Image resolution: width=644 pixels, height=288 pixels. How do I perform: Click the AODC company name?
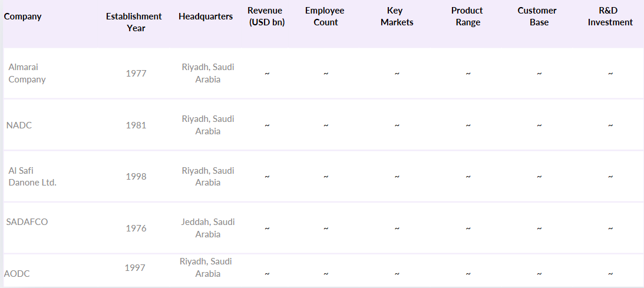[17, 274]
